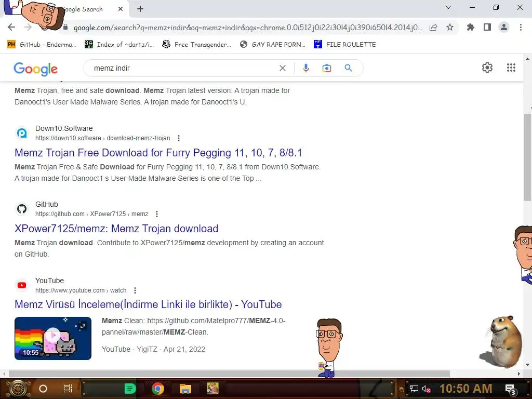Open Google quick settings gear

(487, 68)
